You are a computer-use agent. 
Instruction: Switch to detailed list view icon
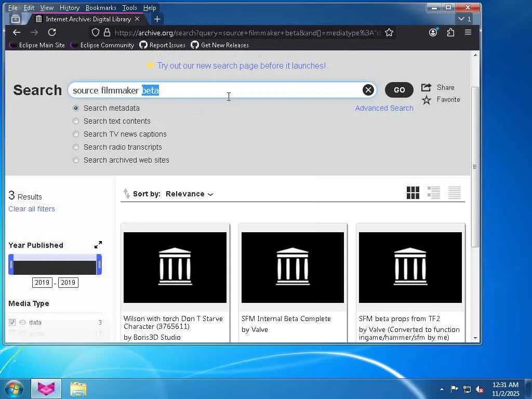[434, 193]
